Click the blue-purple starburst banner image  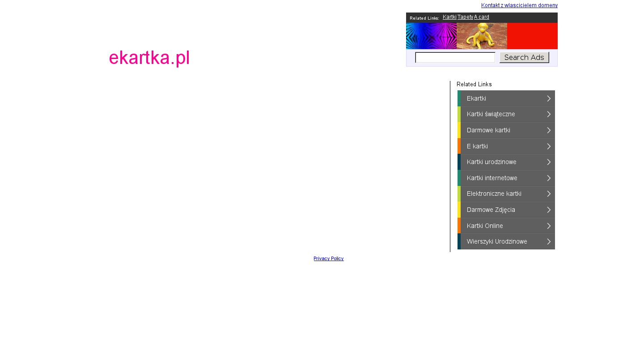tap(431, 36)
